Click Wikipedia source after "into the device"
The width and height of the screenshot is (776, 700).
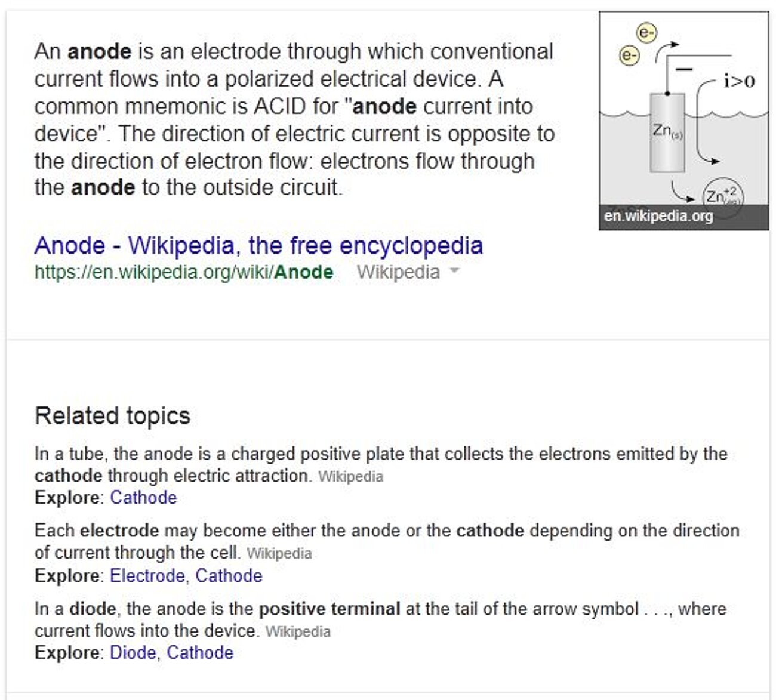[297, 631]
